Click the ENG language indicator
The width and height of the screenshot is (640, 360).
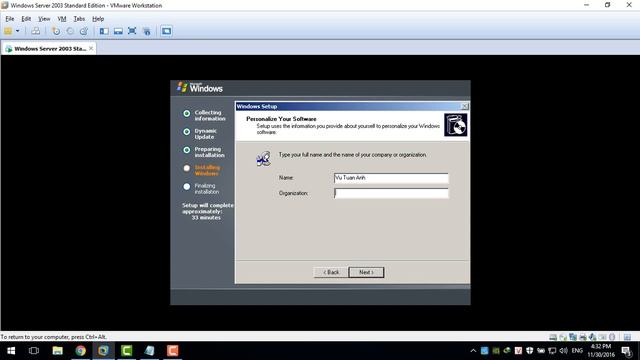pos(577,351)
